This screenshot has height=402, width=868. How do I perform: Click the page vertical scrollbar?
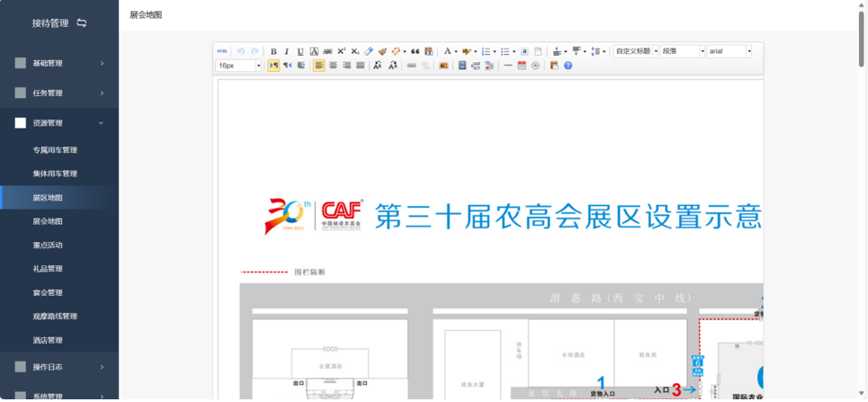tap(861, 39)
